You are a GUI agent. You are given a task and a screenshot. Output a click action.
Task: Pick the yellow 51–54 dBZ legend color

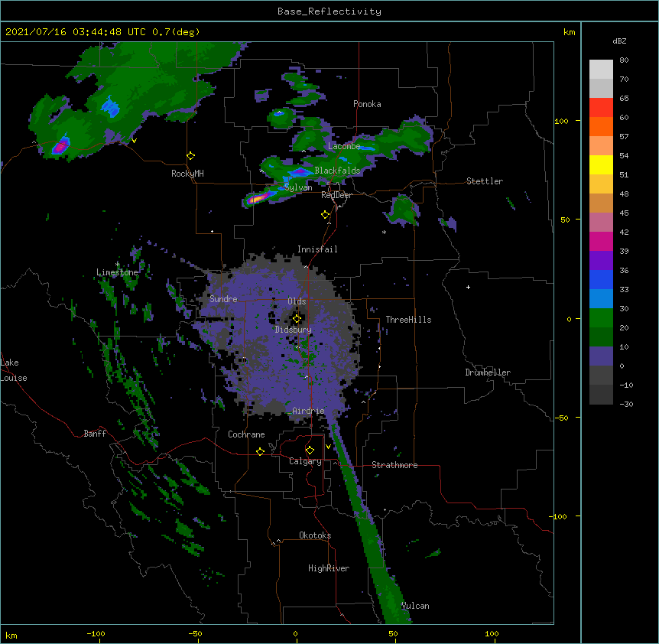pos(601,164)
